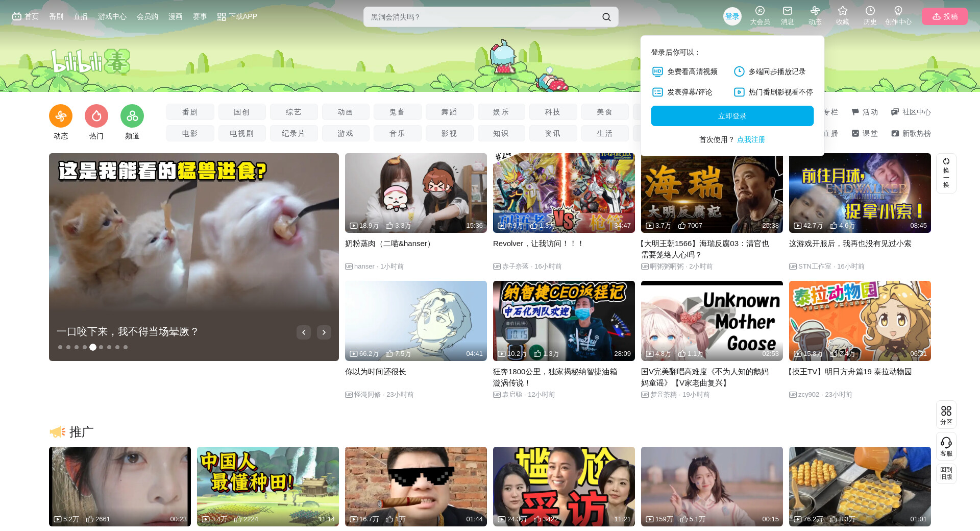Open the Unknown Mother Goose video thumbnail
The width and height of the screenshot is (980, 531).
pos(712,321)
